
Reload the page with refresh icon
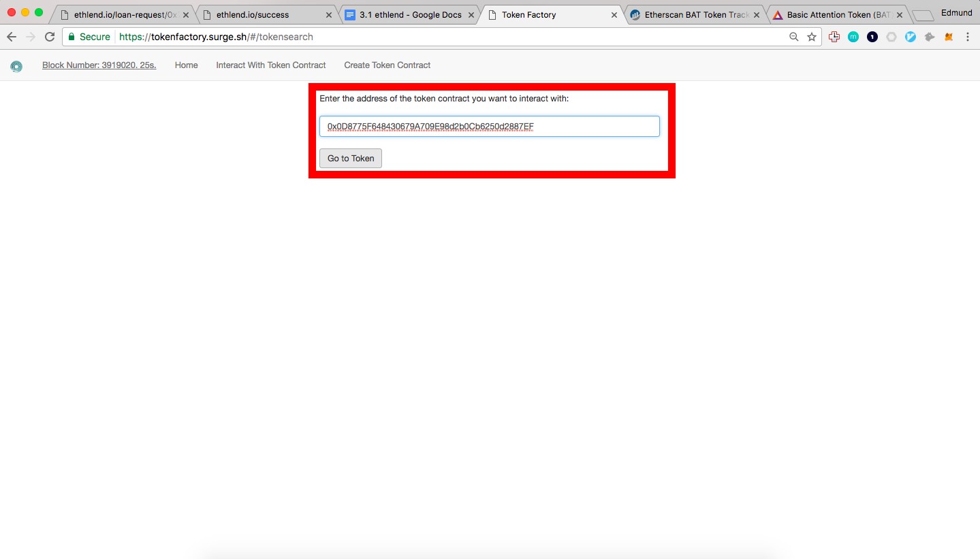pyautogui.click(x=50, y=37)
